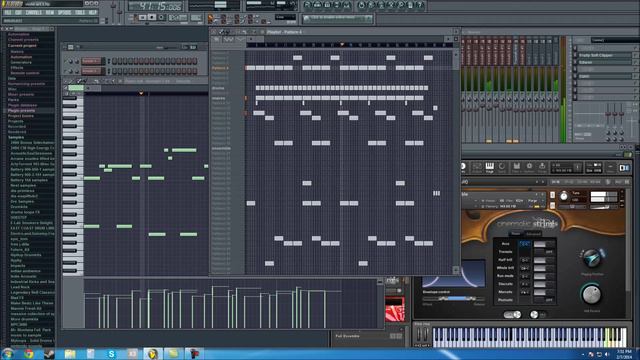Screen dimensions: 640x360
Task: Open the snap selector showing Line
Action: click(285, 18)
